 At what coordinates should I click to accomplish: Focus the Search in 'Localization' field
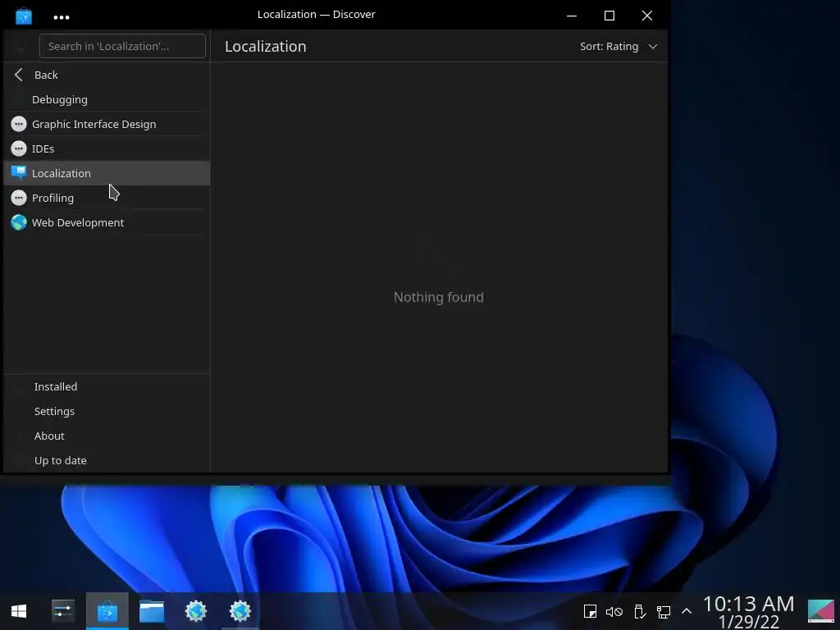[122, 46]
